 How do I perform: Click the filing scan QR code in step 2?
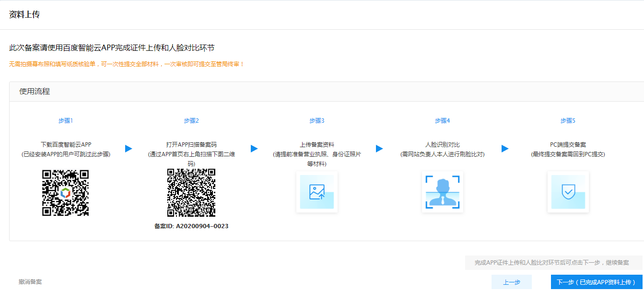[x=191, y=193]
